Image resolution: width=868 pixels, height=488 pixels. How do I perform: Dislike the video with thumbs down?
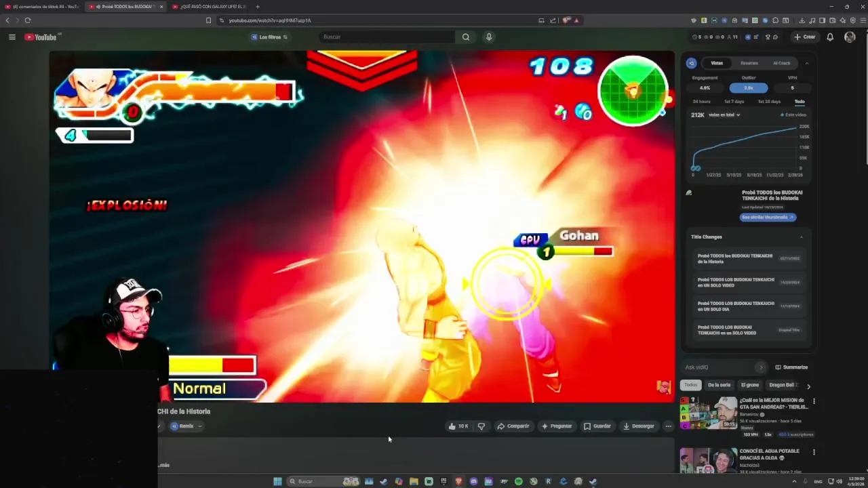tap(481, 426)
